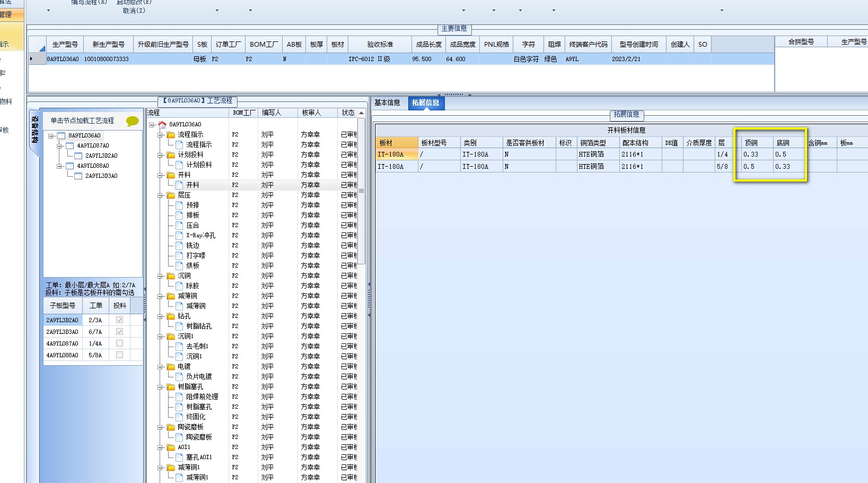Select 2A9YL3D2A0 in the device structure tree
The width and height of the screenshot is (868, 483).
101,156
